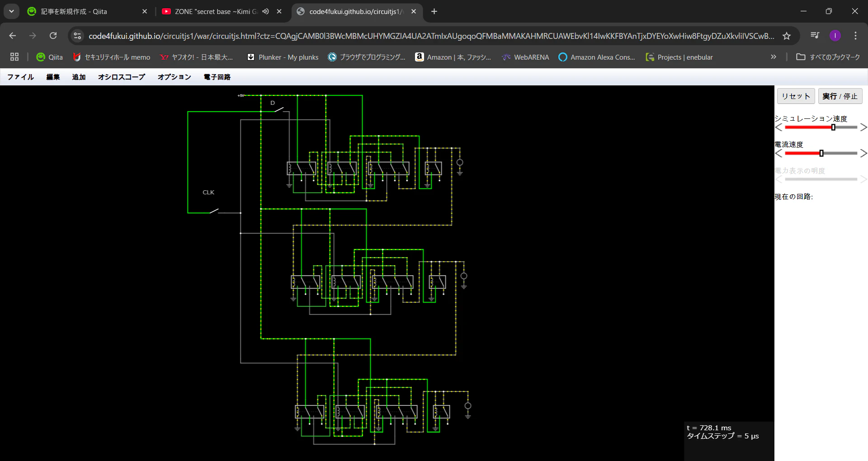The width and height of the screenshot is (868, 461).
Task: Open a new browser tab
Action: [434, 11]
